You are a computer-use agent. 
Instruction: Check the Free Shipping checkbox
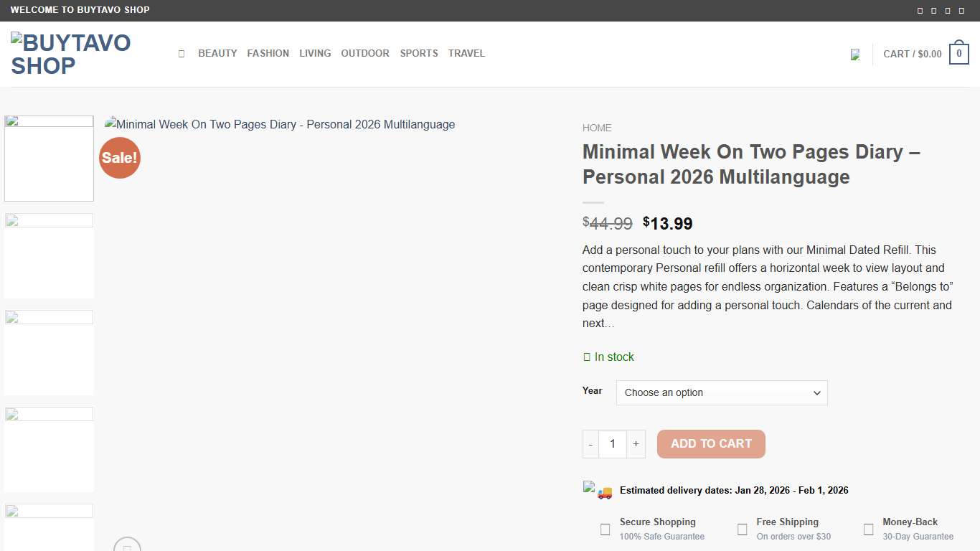[743, 528]
